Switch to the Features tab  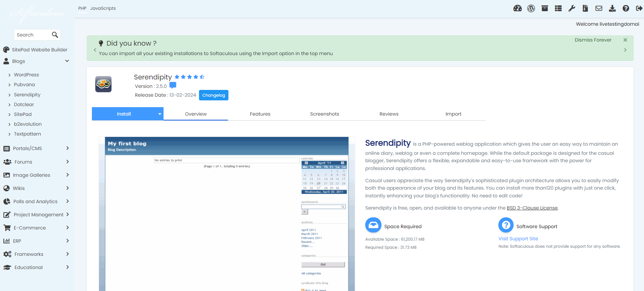point(260,114)
